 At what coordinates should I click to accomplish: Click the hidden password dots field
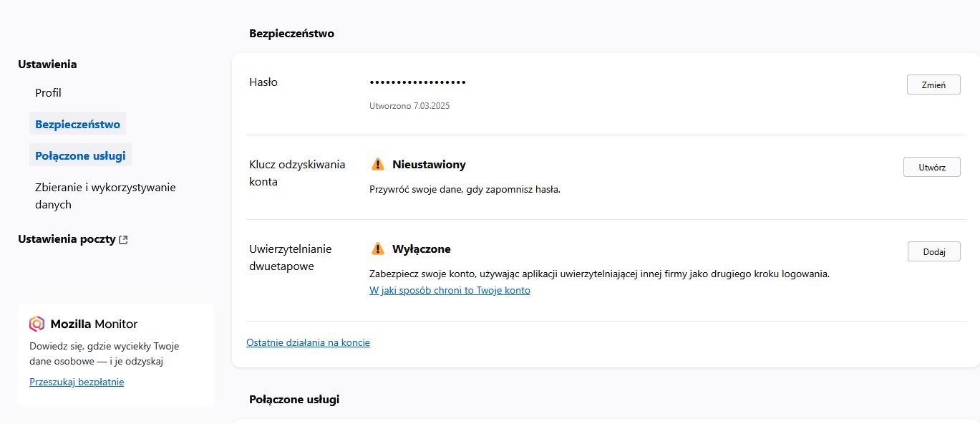click(417, 82)
